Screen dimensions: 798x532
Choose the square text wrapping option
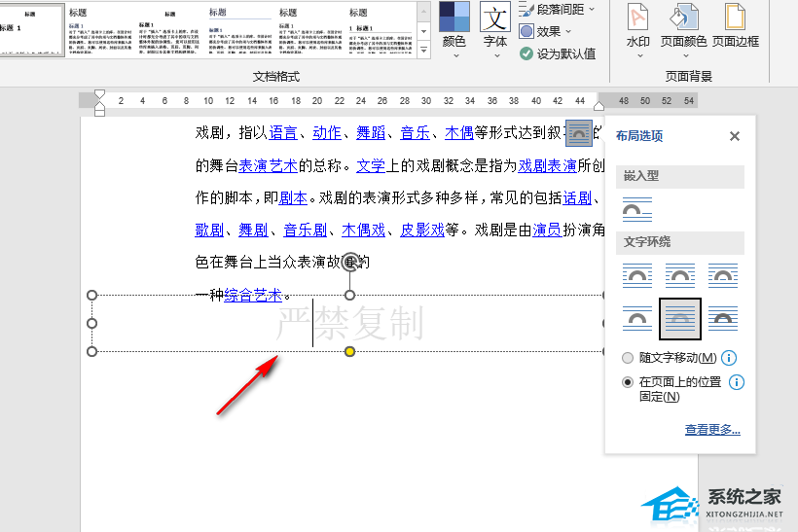(x=637, y=275)
